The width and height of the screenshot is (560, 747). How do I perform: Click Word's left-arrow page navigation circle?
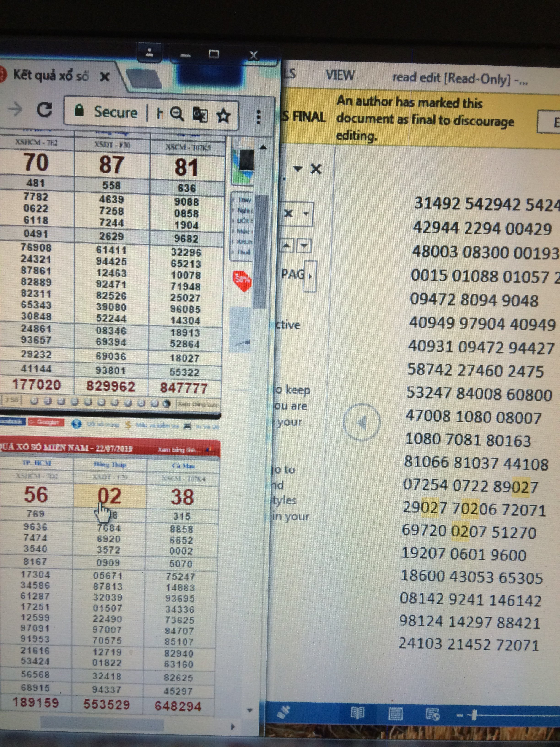pos(361,422)
